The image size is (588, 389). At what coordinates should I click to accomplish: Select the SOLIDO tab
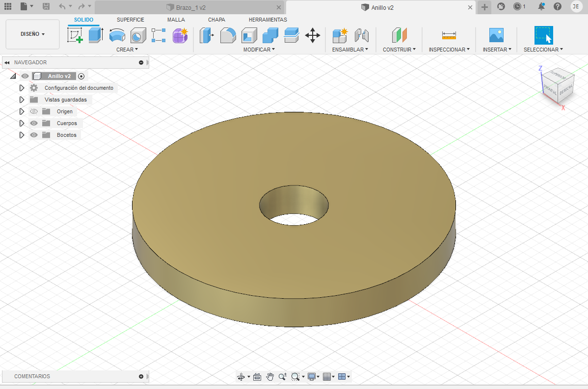point(83,20)
